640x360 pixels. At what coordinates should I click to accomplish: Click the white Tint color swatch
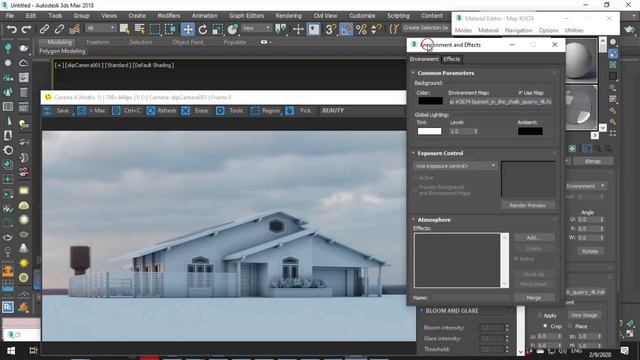click(429, 131)
